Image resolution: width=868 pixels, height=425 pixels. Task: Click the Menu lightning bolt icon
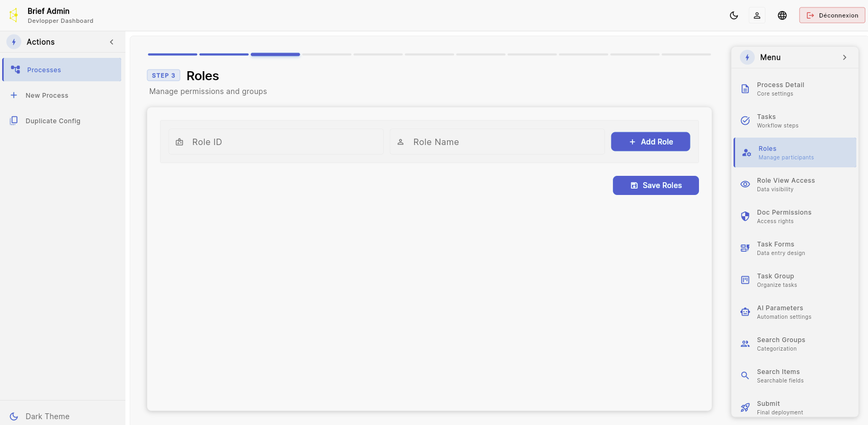[x=747, y=57]
